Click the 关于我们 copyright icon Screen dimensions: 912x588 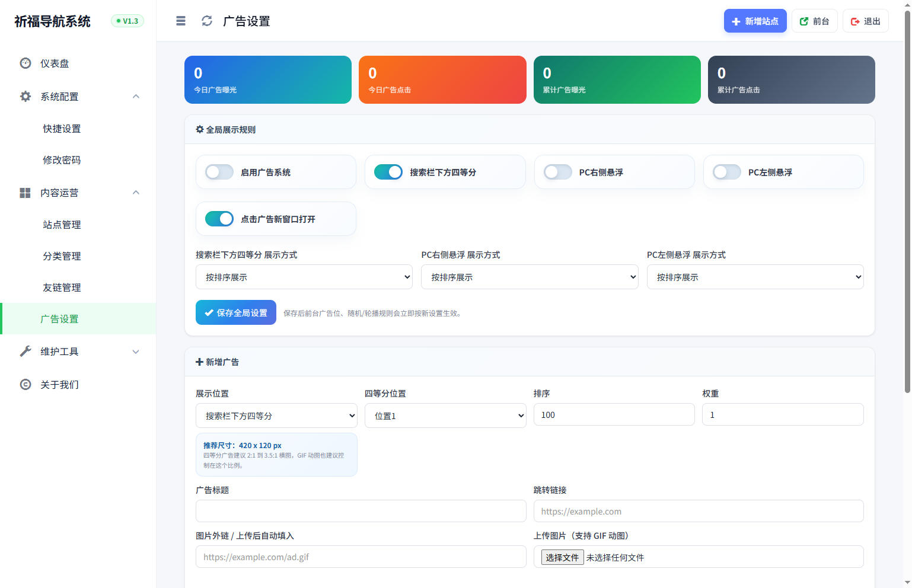25,385
